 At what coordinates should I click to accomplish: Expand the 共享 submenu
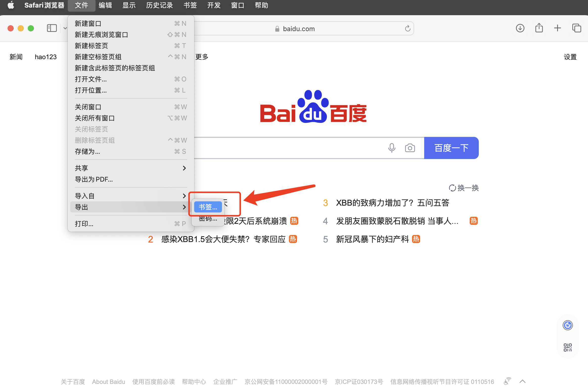[131, 168]
